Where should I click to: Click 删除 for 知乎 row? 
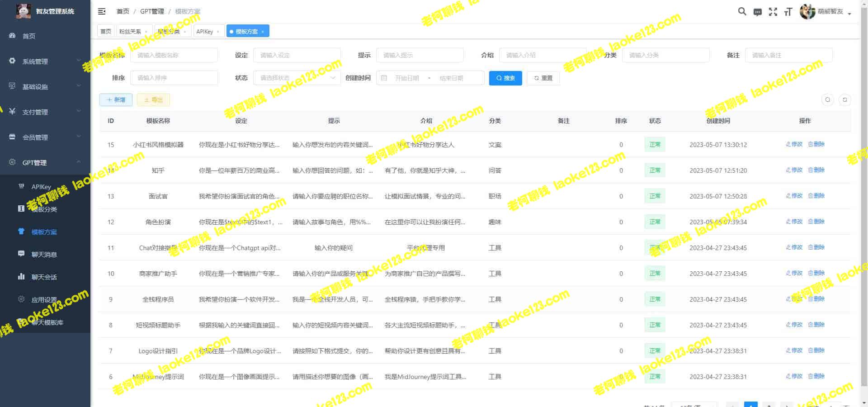pyautogui.click(x=816, y=170)
